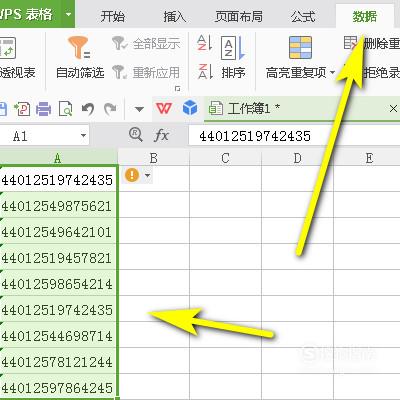Select cell containing 44012578121244
The image size is (400, 400).
(x=58, y=361)
